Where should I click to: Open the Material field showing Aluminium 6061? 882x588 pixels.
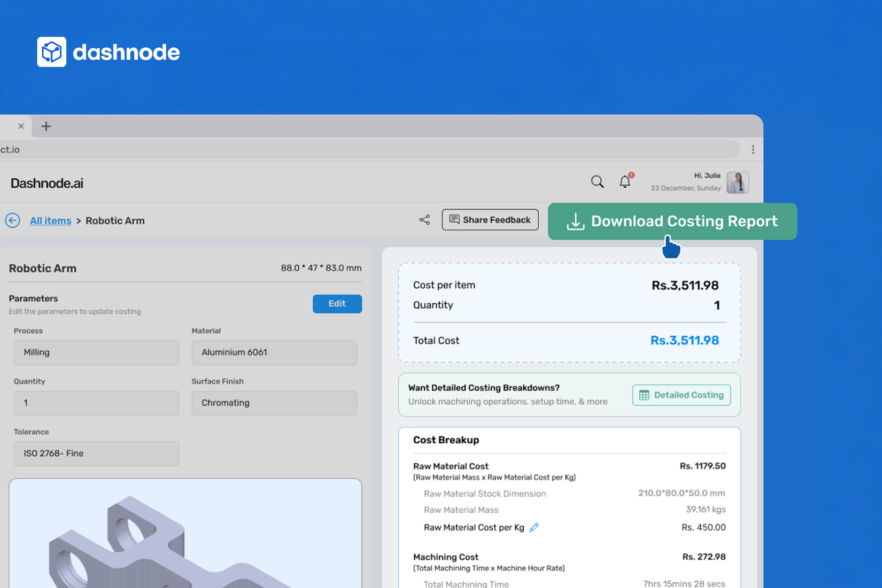274,352
